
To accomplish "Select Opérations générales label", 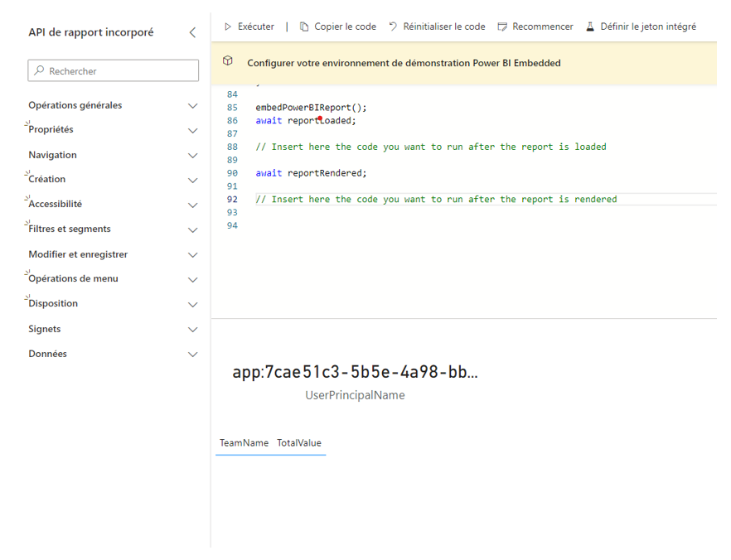I will coord(75,105).
